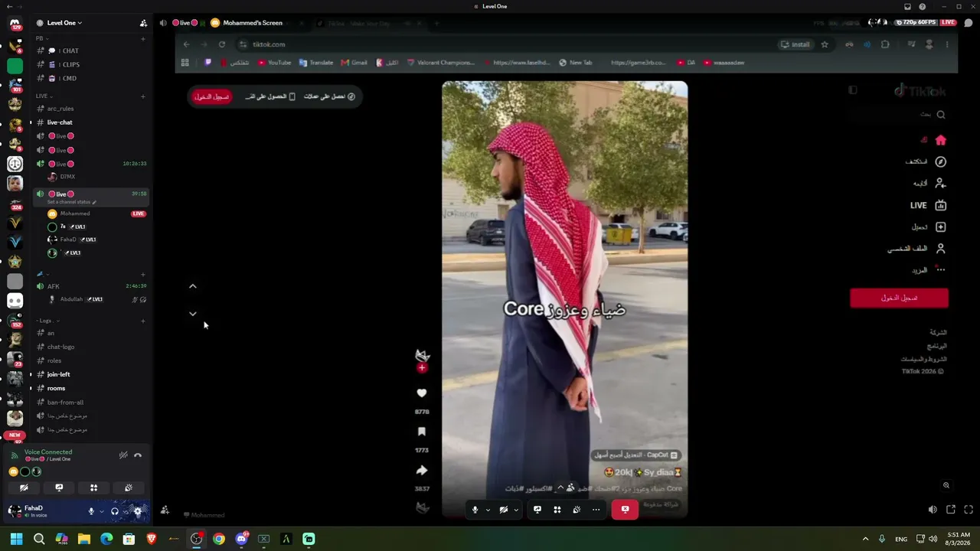
Task: Toggle microphone in the stream control bar
Action: tap(475, 510)
